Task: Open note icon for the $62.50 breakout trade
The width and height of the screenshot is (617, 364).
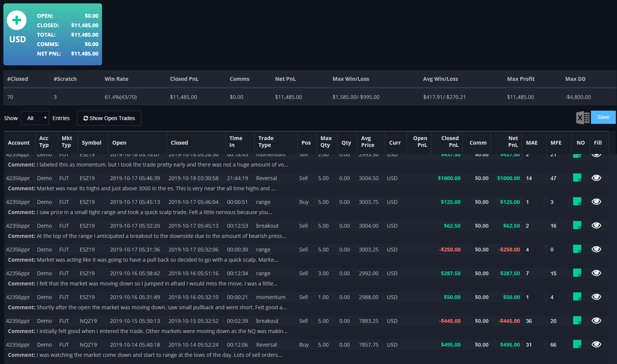Action: 577,225
